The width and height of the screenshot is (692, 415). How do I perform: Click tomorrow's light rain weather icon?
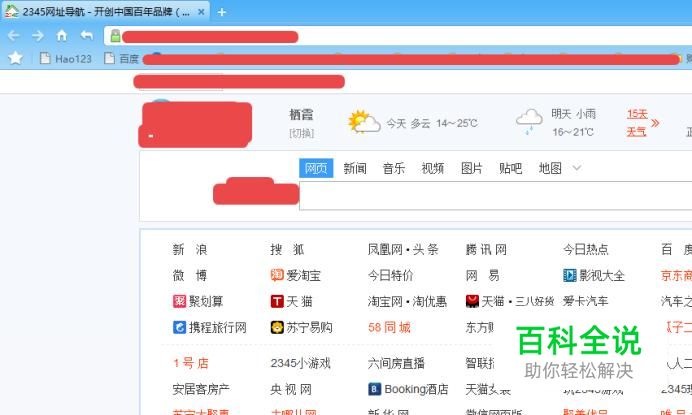pos(529,121)
